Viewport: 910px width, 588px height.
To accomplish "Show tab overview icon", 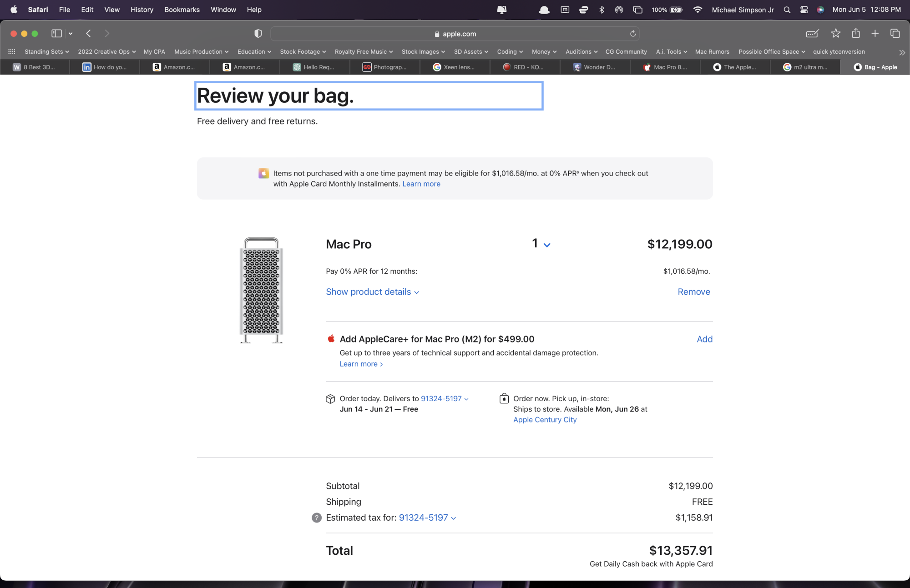I will 895,34.
